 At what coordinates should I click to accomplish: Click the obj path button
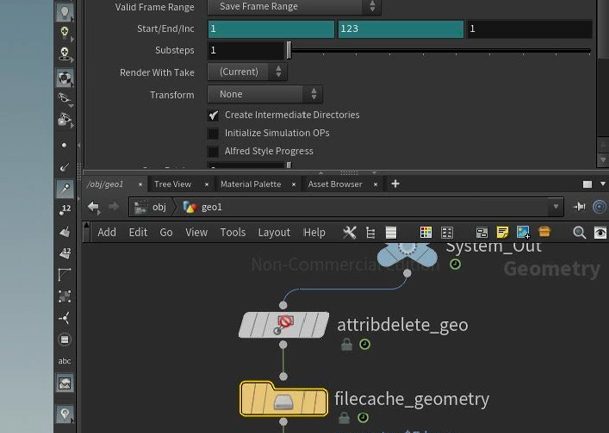(151, 207)
